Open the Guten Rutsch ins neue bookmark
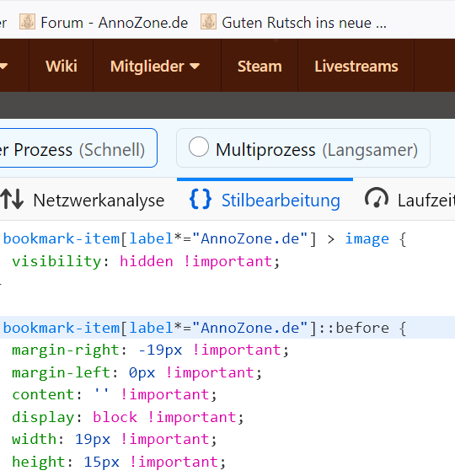Viewport: 455px width, 476px height. (294, 23)
